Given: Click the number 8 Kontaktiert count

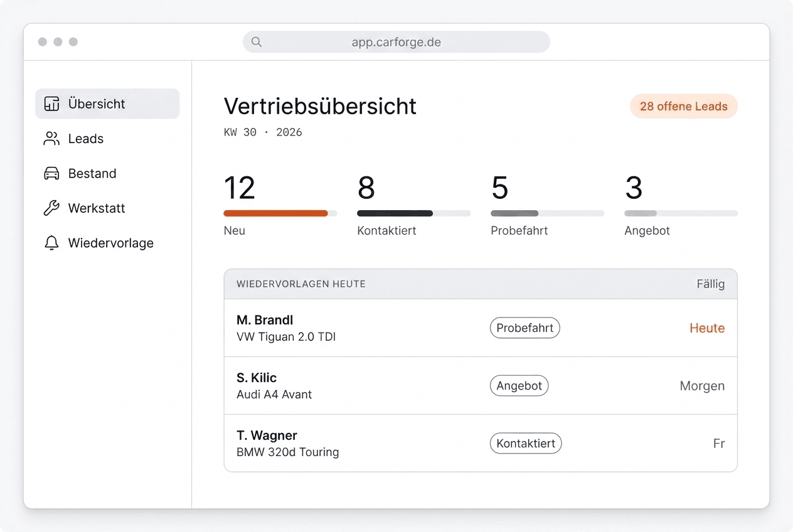Looking at the screenshot, I should (366, 188).
